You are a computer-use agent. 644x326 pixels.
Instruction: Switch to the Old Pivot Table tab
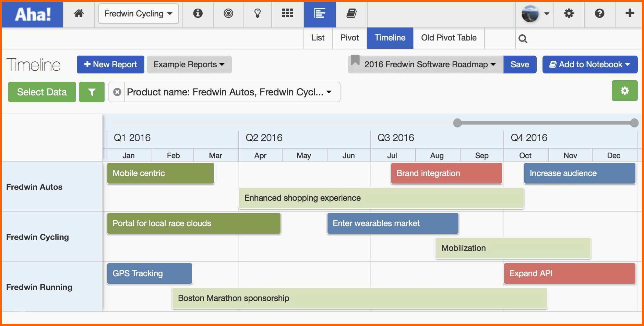pyautogui.click(x=449, y=38)
